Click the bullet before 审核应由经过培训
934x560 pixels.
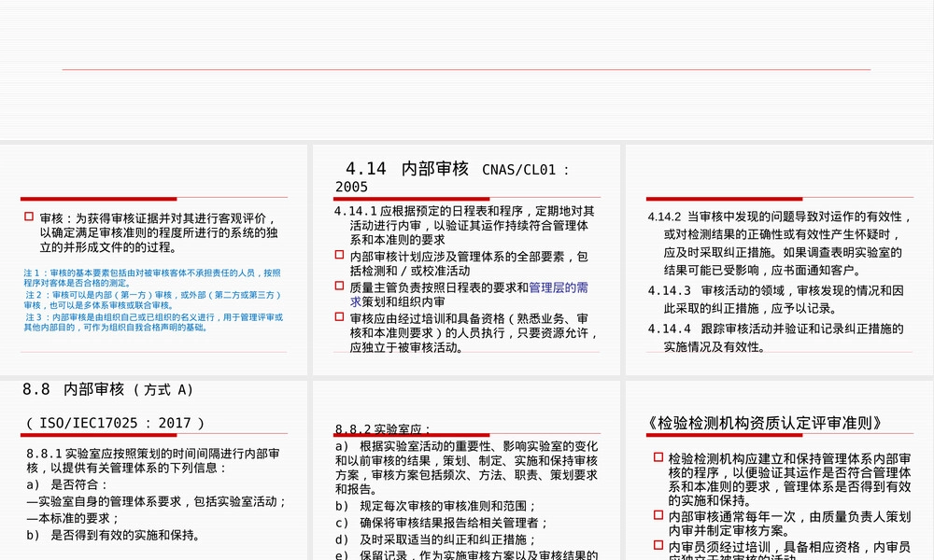340,316
